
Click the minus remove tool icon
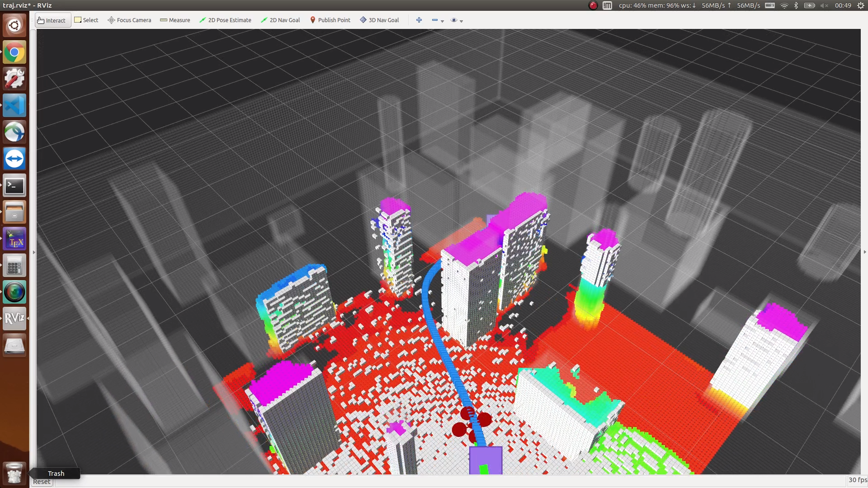pos(434,20)
